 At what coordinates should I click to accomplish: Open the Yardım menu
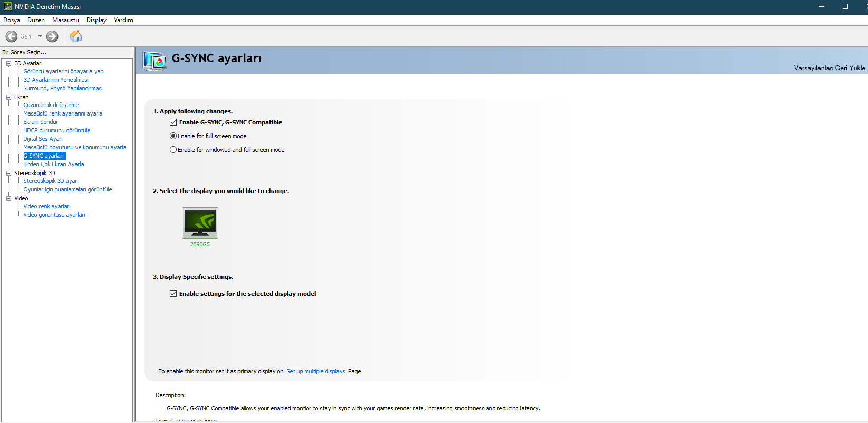click(x=123, y=20)
